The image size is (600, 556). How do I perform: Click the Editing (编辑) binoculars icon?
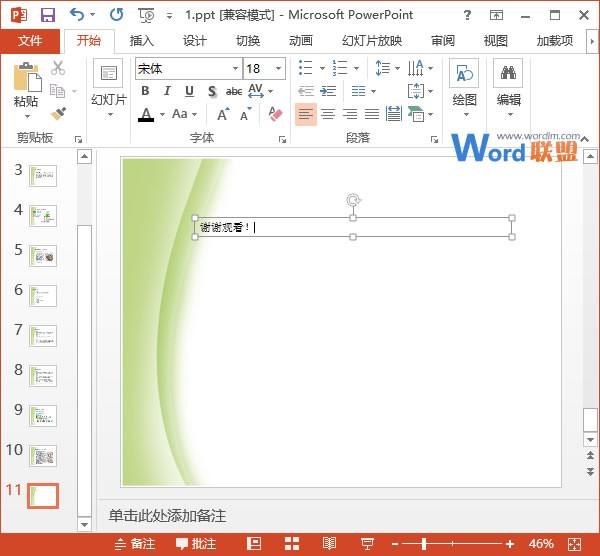coord(508,73)
